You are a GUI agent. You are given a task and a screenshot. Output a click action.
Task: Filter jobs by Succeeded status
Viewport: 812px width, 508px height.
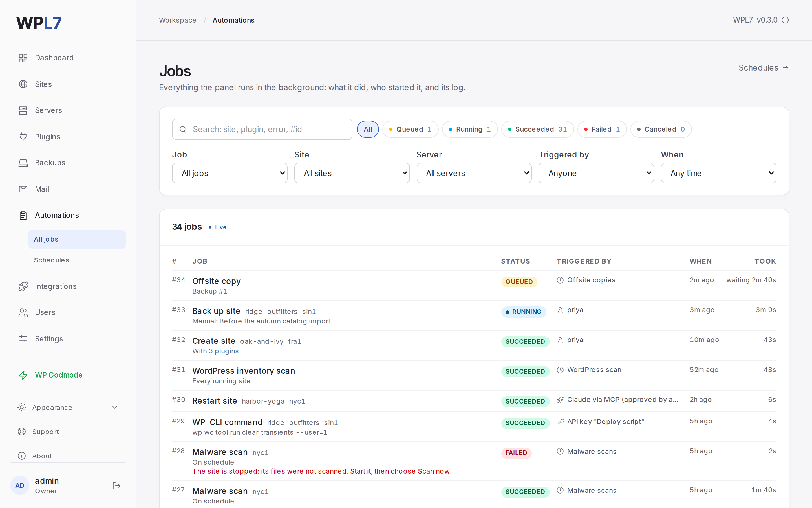click(x=537, y=129)
